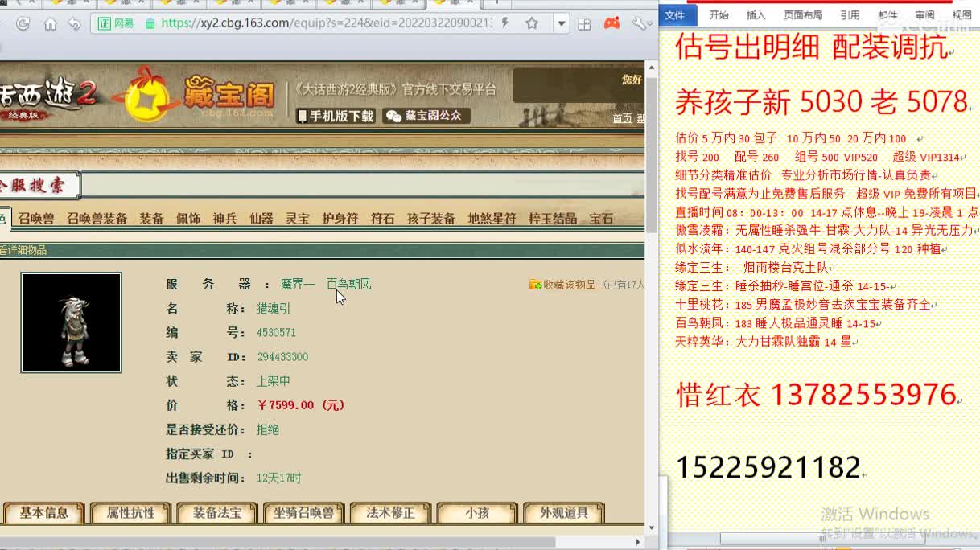Open the 属性抗性 tab
Image resolution: width=980 pixels, height=550 pixels.
click(130, 513)
